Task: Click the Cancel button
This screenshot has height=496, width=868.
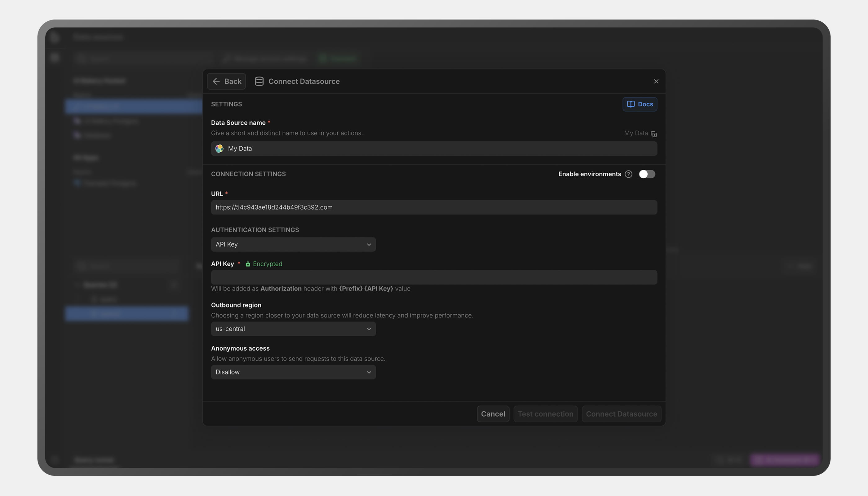Action: 493,414
